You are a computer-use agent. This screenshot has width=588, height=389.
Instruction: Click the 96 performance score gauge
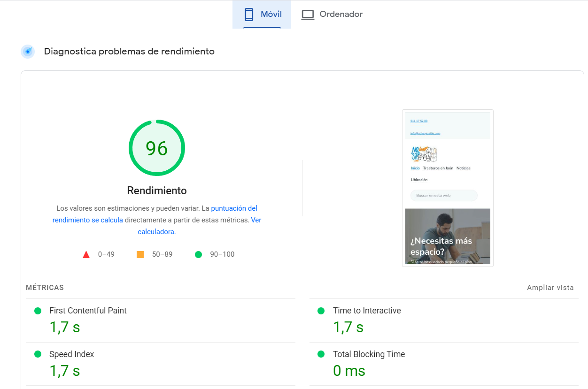pos(157,148)
